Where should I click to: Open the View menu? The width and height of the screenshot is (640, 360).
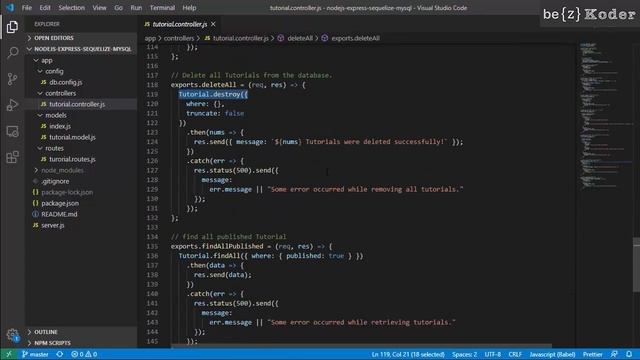pos(99,8)
